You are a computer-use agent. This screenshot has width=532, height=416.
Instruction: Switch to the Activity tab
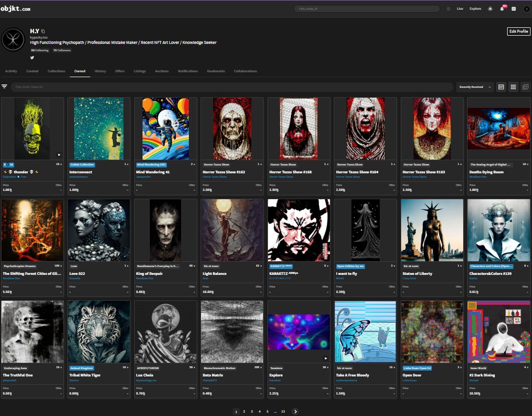click(11, 71)
